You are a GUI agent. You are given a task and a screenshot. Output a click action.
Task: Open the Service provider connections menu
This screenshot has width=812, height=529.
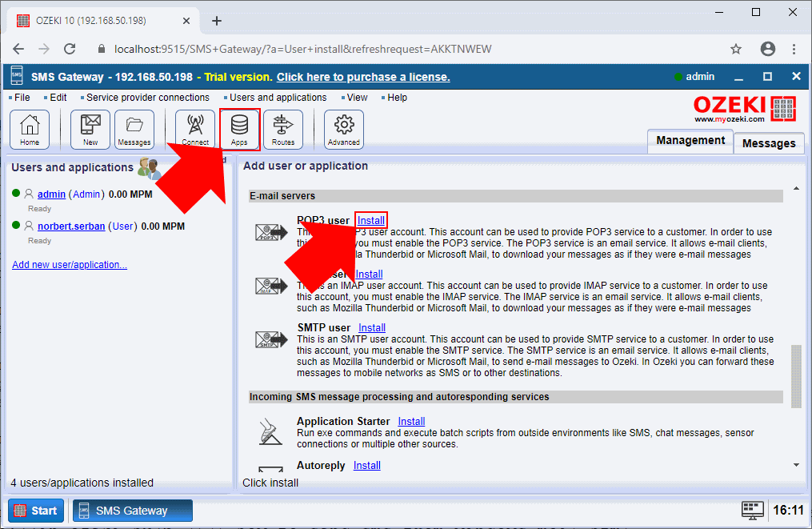pos(147,98)
